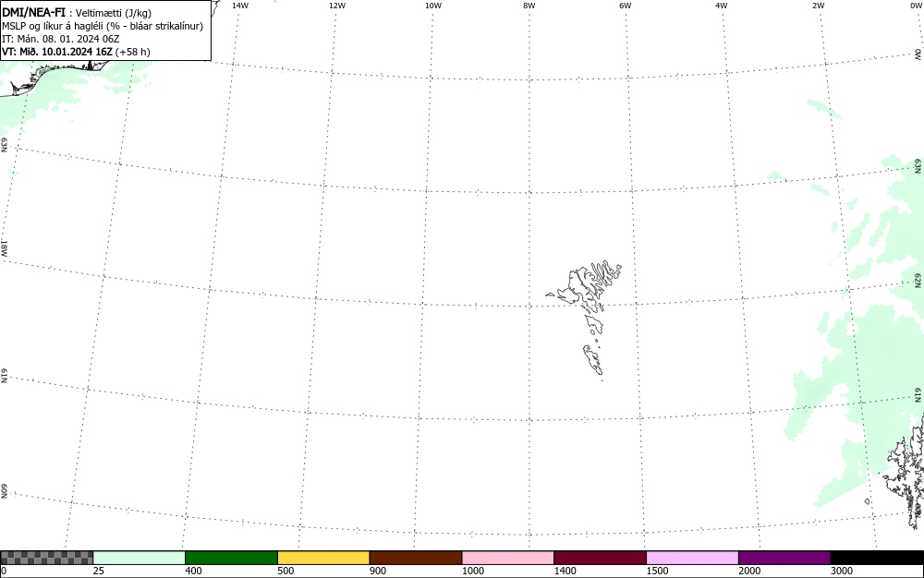Click the gray checkered 0–25 legend swatch
924x578 pixels.
click(x=46, y=558)
